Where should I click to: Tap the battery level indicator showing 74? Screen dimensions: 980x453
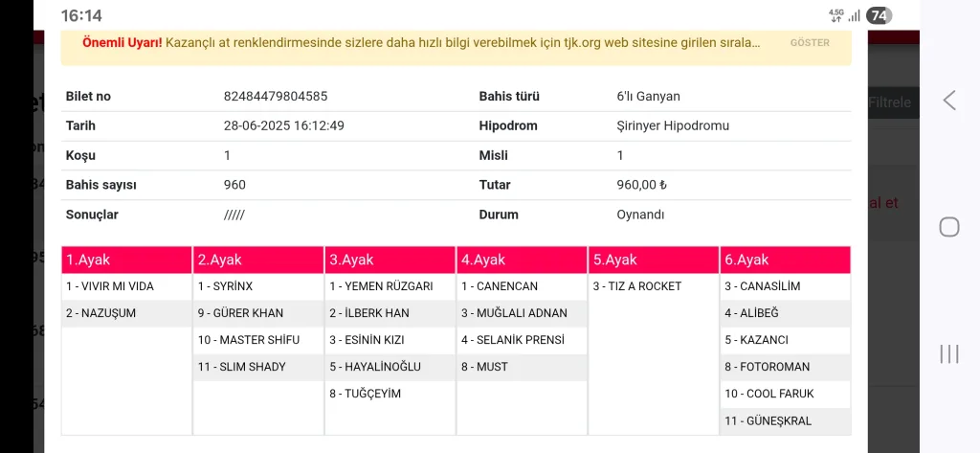pyautogui.click(x=879, y=15)
